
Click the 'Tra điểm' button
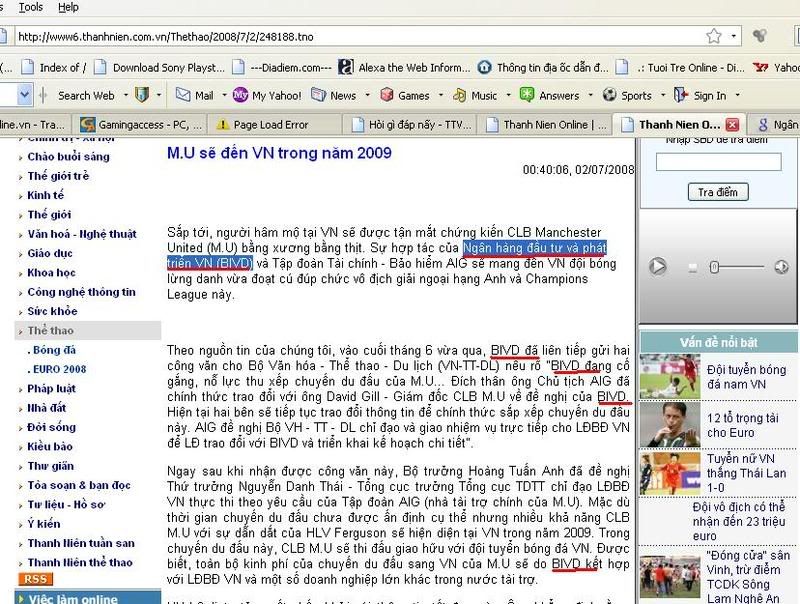tap(718, 192)
